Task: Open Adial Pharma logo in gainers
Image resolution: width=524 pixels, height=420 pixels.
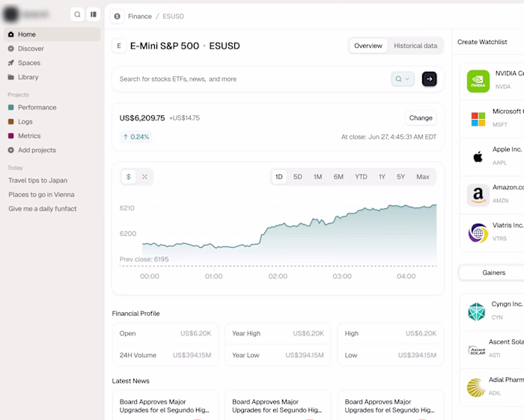Action: [476, 388]
